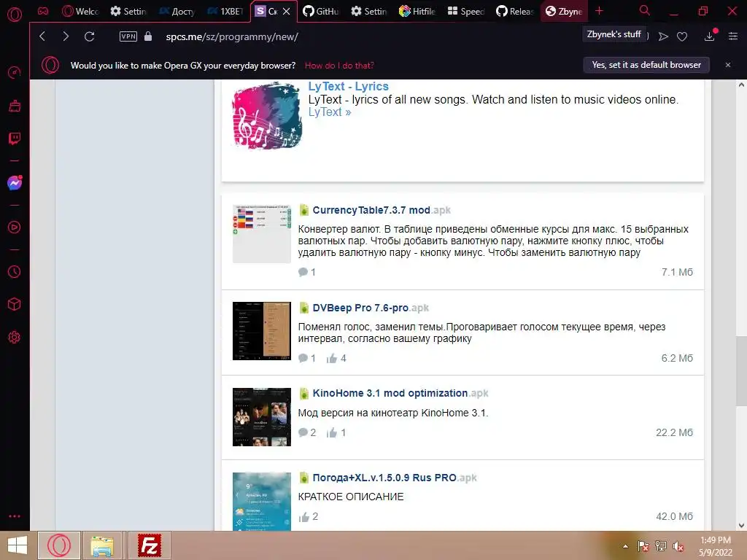Click the send to My Flow icon
The image size is (747, 560).
click(x=663, y=36)
